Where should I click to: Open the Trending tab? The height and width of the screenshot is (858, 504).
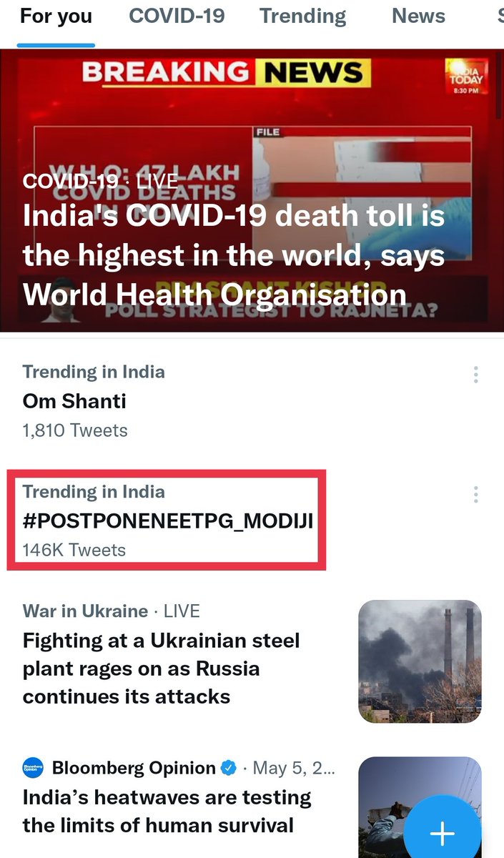[x=302, y=16]
